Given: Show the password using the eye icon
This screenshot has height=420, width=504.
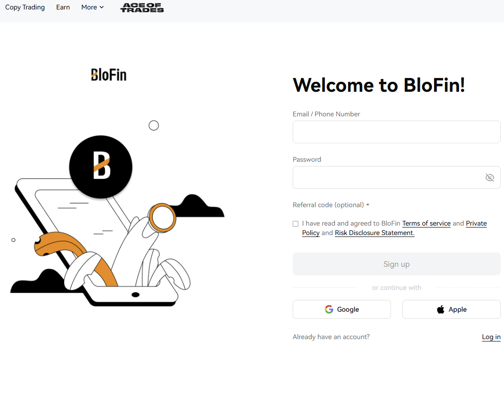Looking at the screenshot, I should coord(490,177).
